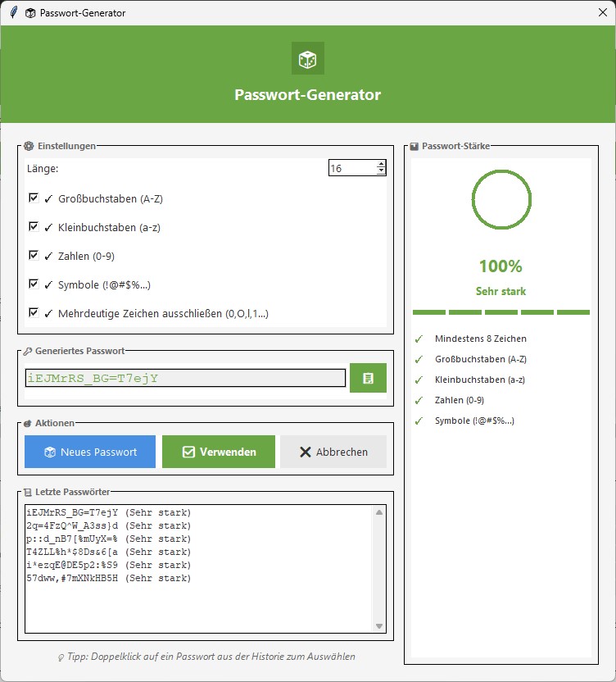
Task: Click the history list scroll down arrow
Action: pyautogui.click(x=379, y=626)
